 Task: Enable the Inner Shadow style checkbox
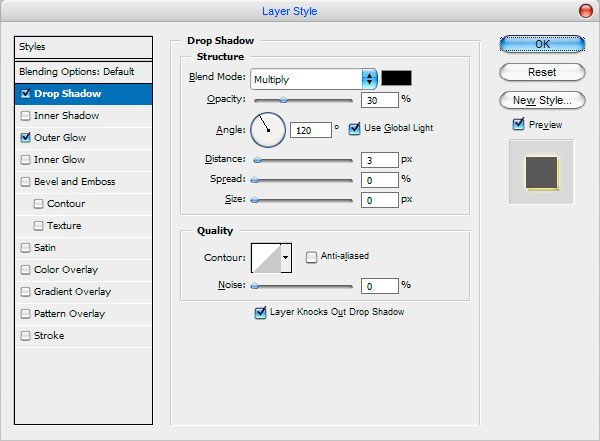pos(25,116)
